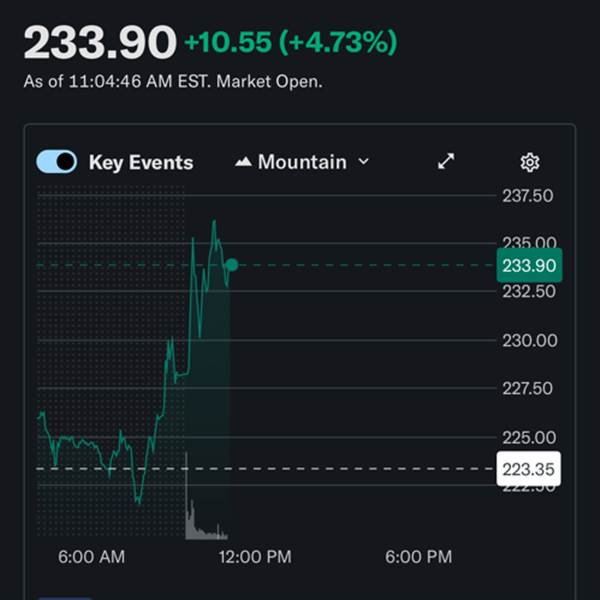Click the 237.50 price axis label

click(x=527, y=196)
